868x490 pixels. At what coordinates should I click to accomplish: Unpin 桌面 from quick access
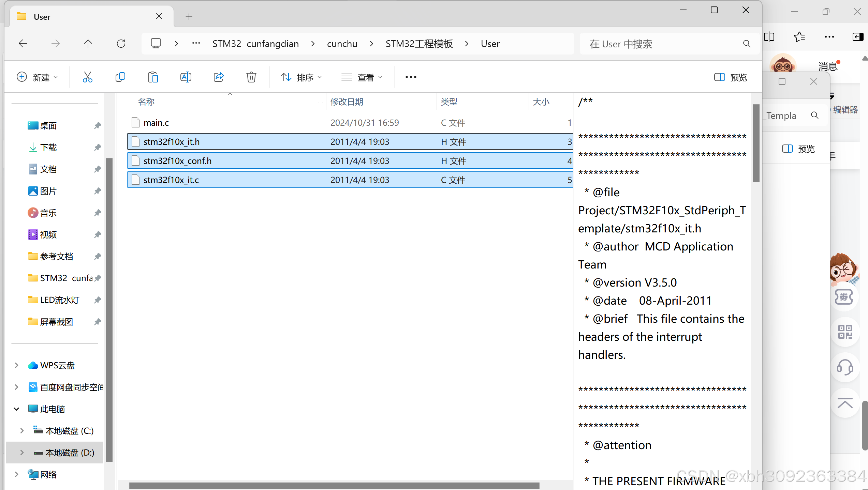coord(98,126)
